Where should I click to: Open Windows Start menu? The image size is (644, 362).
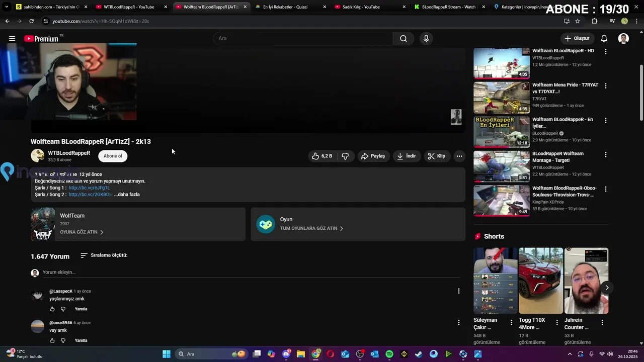tap(166, 354)
